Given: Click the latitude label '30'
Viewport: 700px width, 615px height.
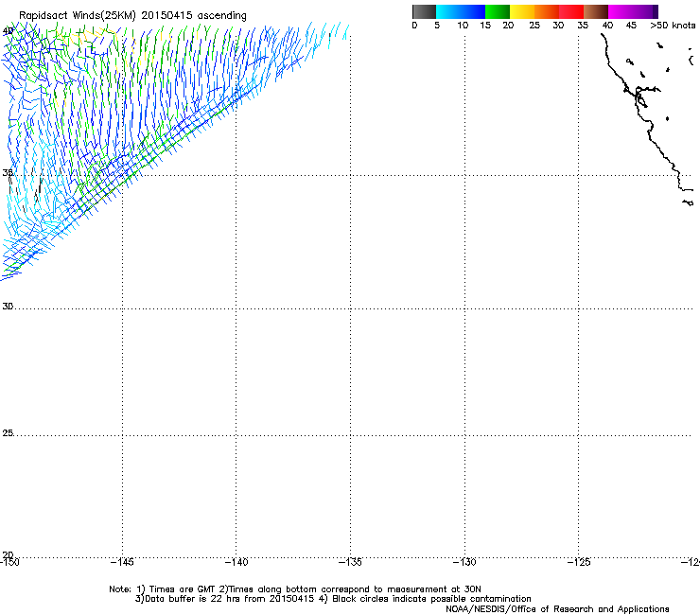Looking at the screenshot, I should 8,307.
